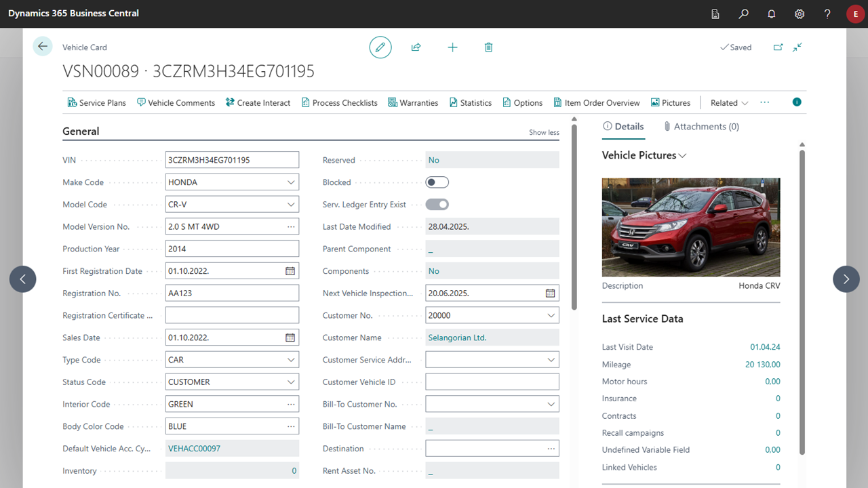The height and width of the screenshot is (488, 868).
Task: Open the user account avatar E
Action: tap(855, 14)
